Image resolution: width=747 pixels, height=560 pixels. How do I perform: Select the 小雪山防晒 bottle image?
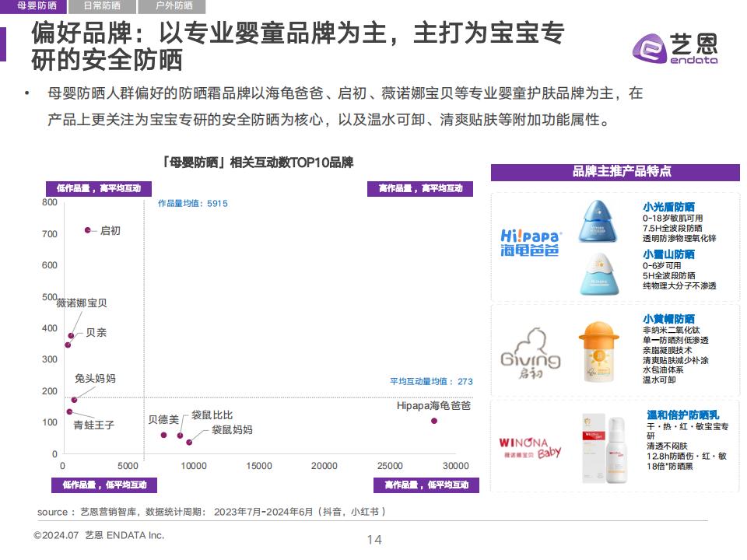pos(599,275)
